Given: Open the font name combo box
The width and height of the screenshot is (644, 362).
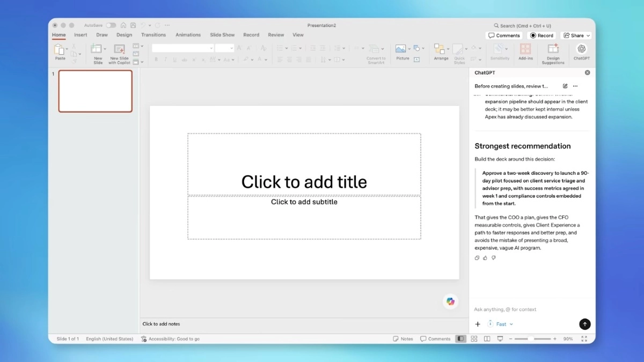Looking at the screenshot, I should [183, 48].
